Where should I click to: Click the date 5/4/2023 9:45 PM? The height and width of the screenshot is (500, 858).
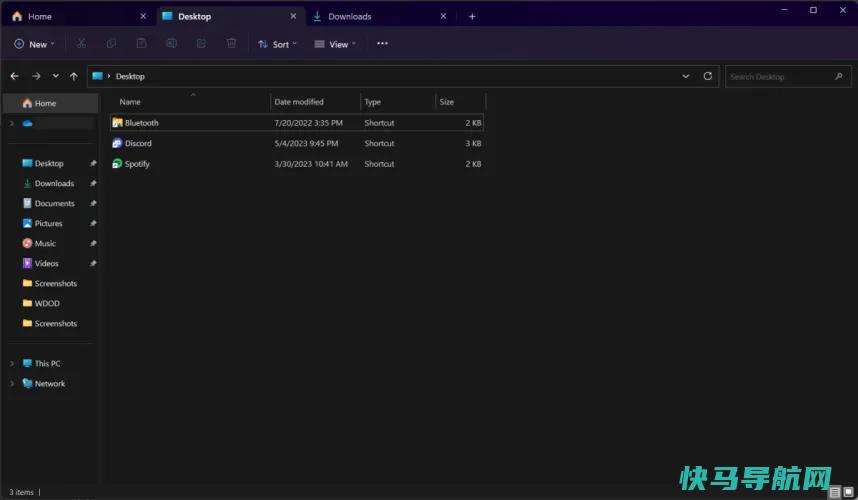[x=306, y=143]
